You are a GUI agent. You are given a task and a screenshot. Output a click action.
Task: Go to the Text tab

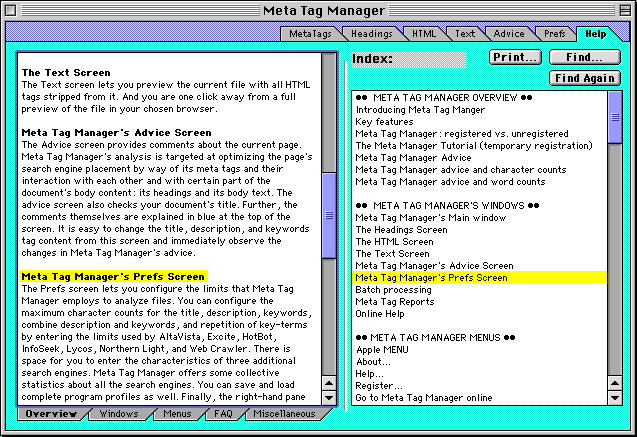[465, 34]
